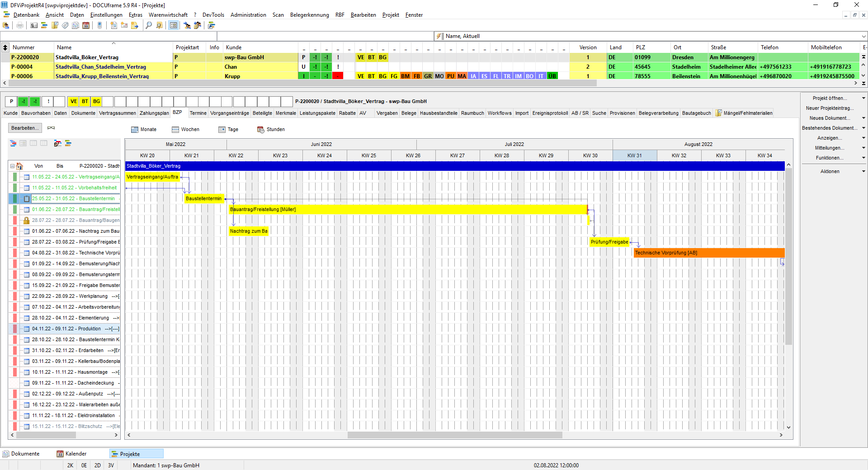Click the Gantt edit pencil icon above the task list
868x470 pixels.
57,143
